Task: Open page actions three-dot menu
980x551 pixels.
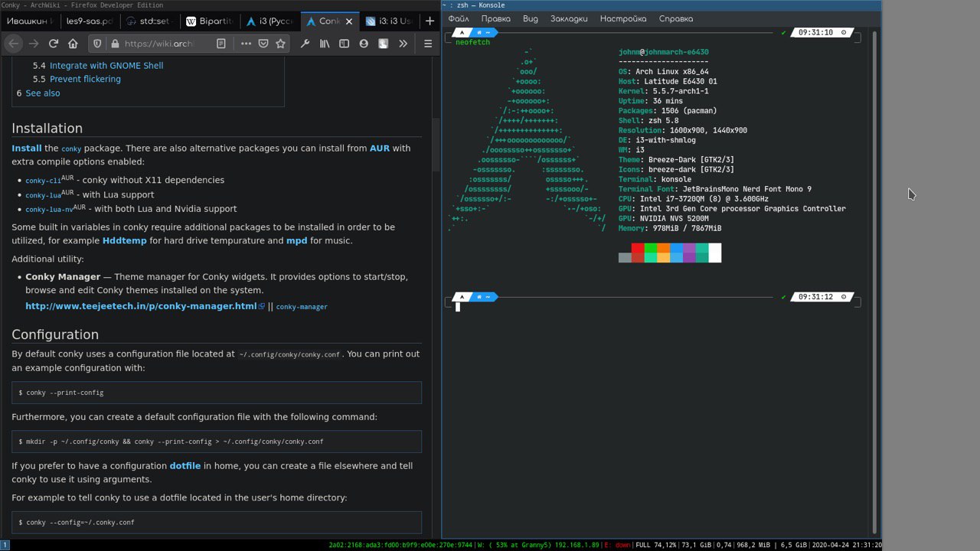Action: (x=246, y=44)
